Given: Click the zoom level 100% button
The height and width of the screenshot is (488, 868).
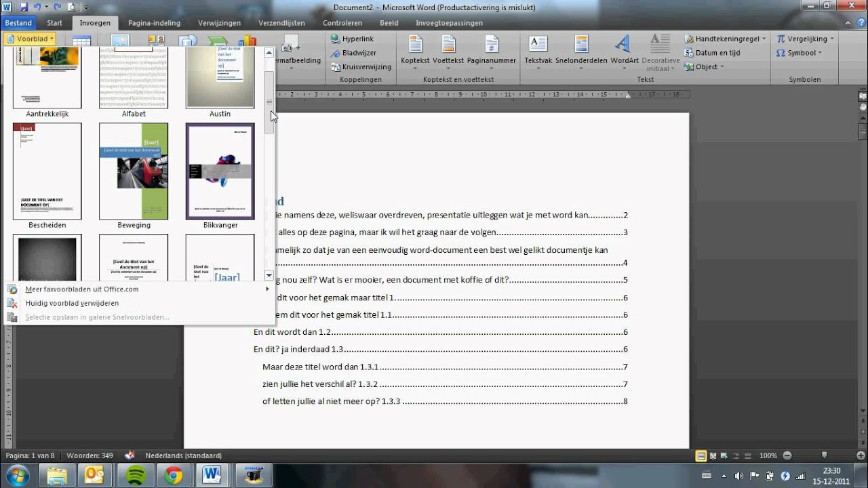Looking at the screenshot, I should click(x=768, y=455).
